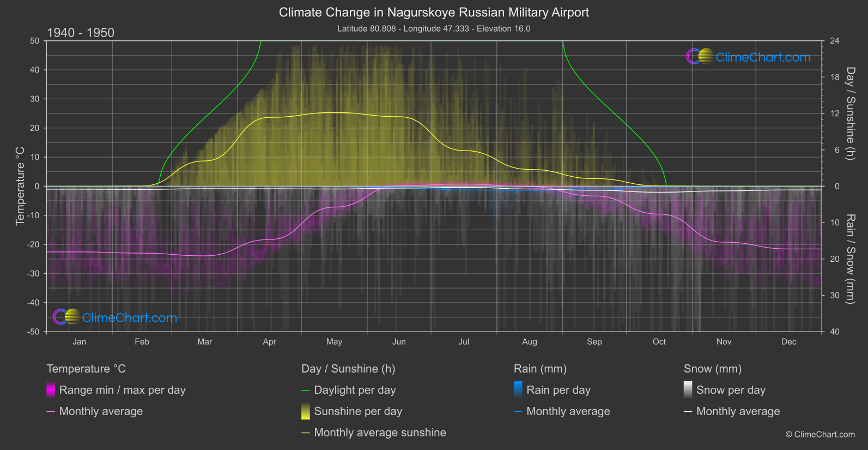This screenshot has height=450, width=868.
Task: Click the Feb month label on x-axis
Action: (x=142, y=341)
